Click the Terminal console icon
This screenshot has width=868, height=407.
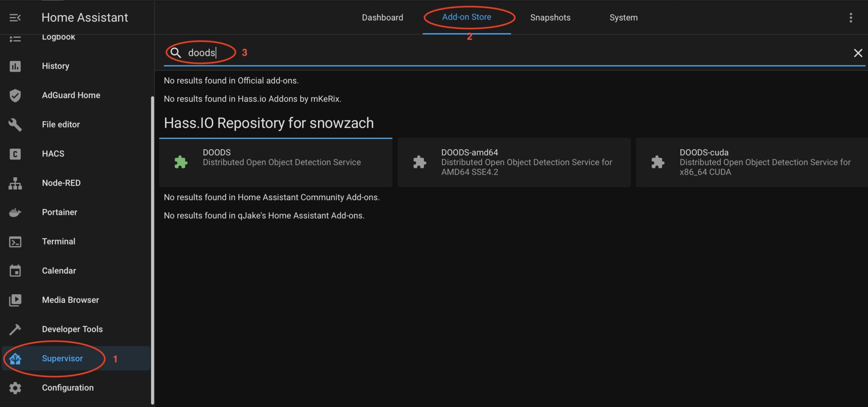15,242
